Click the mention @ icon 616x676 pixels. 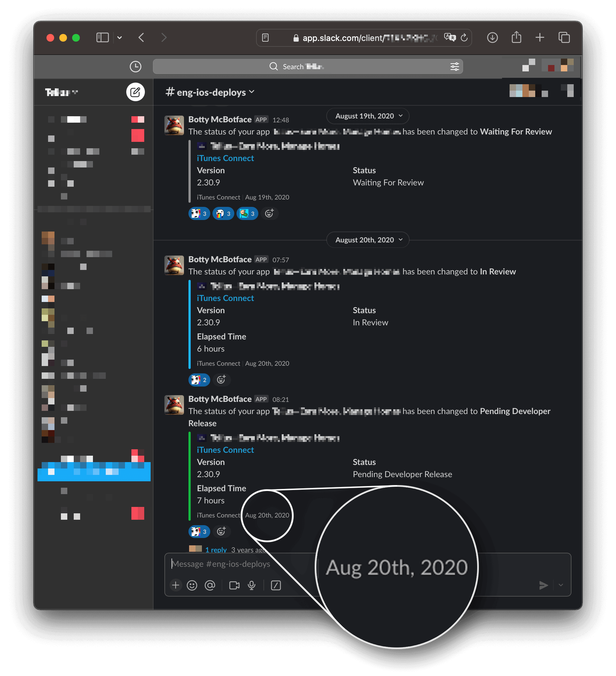coord(210,585)
